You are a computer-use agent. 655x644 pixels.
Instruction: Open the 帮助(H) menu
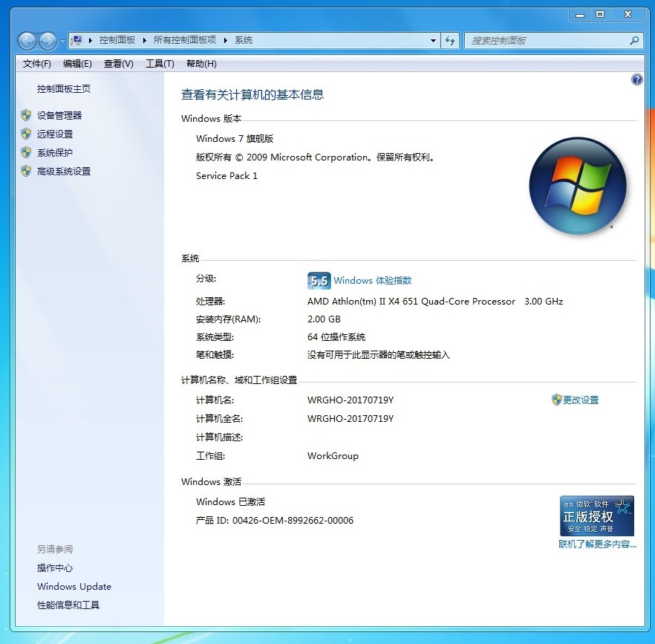tap(201, 64)
